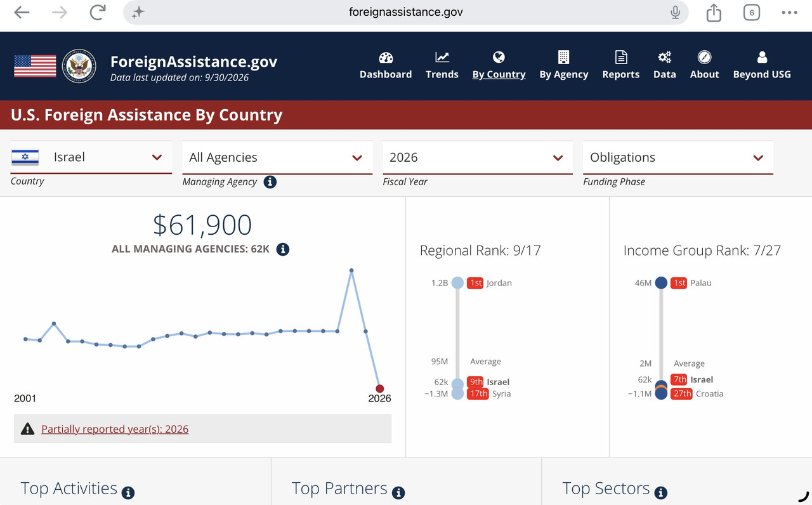
Task: Click info icon beside All Managing Agencies: 62K
Action: click(x=283, y=249)
